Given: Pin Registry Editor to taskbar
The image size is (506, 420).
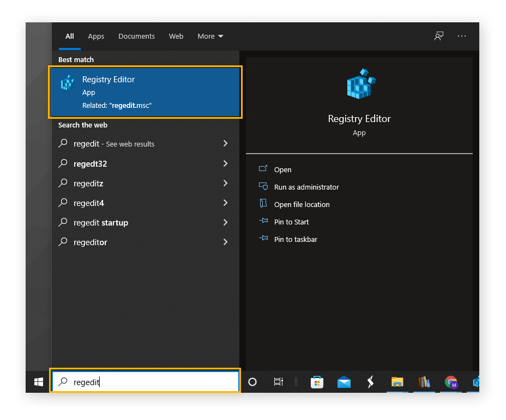Looking at the screenshot, I should click(x=295, y=239).
